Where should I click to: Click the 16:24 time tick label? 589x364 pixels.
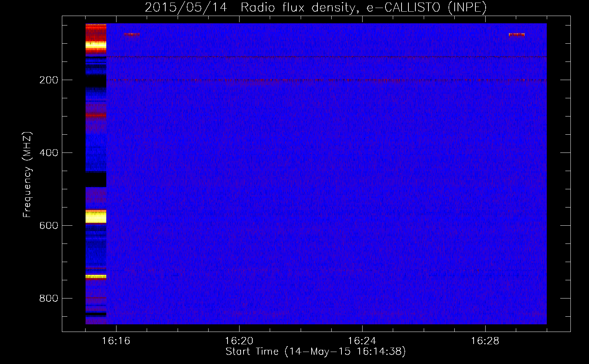[362, 341]
